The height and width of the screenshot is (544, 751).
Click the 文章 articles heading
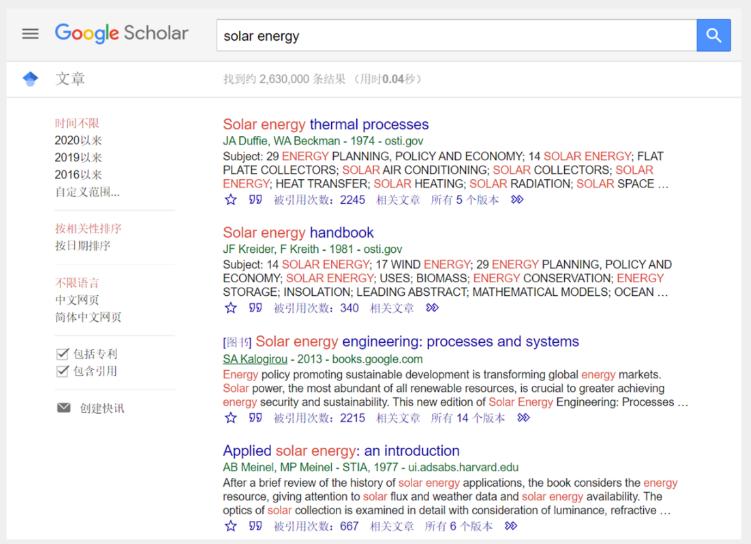tap(70, 79)
